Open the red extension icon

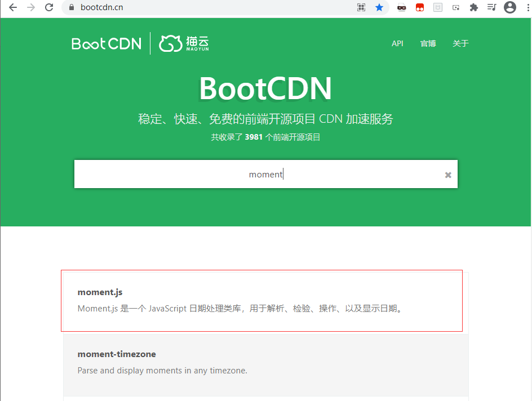click(x=420, y=7)
